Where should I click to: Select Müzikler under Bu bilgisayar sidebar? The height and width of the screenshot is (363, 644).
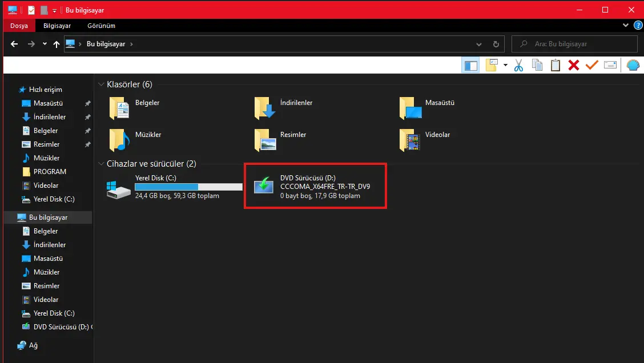(46, 272)
